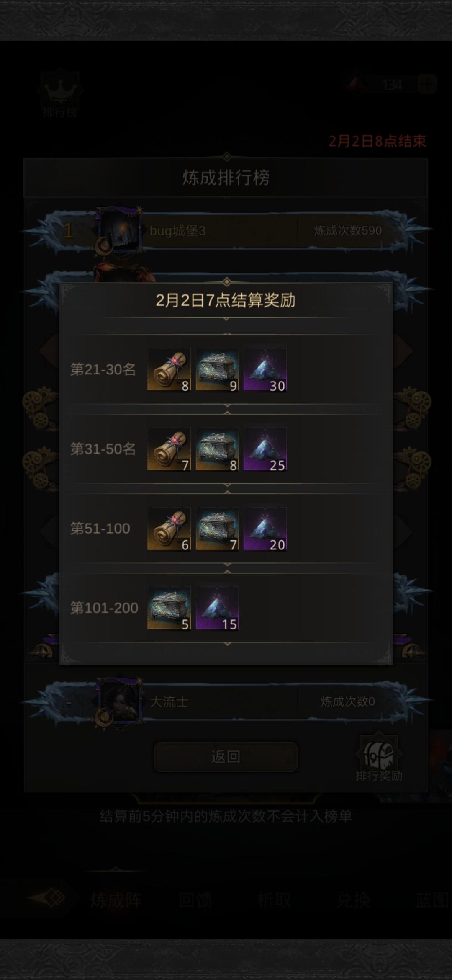Tap the scroll reward for rank 51-100

pos(169,529)
